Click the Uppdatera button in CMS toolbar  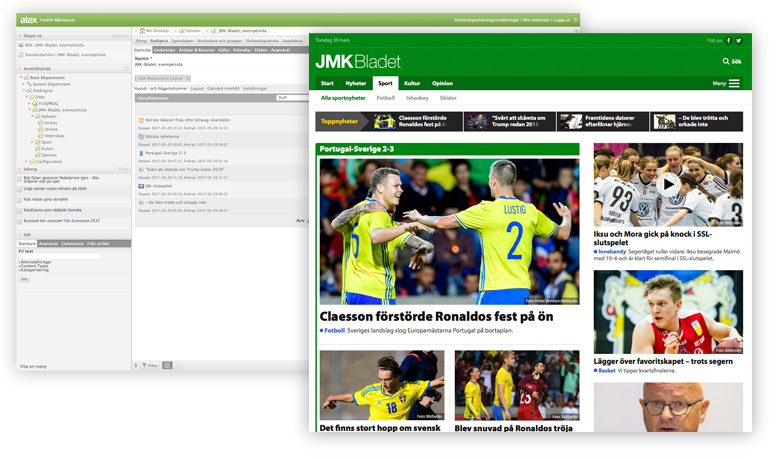pyautogui.click(x=292, y=41)
